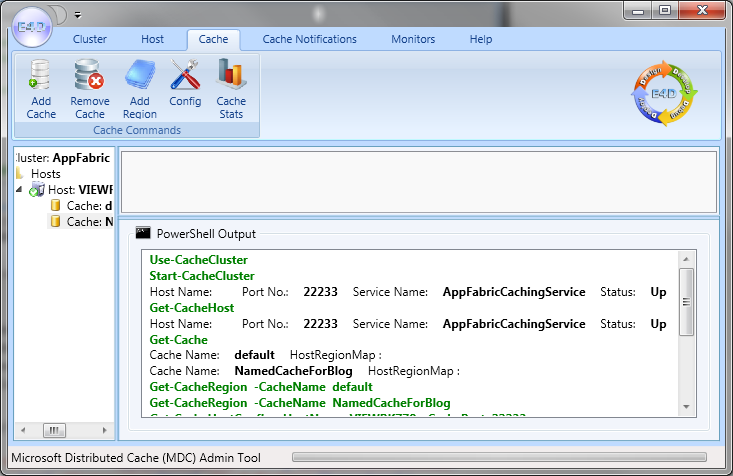
Task: Click the PowerShell Output console icon
Action: pyautogui.click(x=143, y=233)
